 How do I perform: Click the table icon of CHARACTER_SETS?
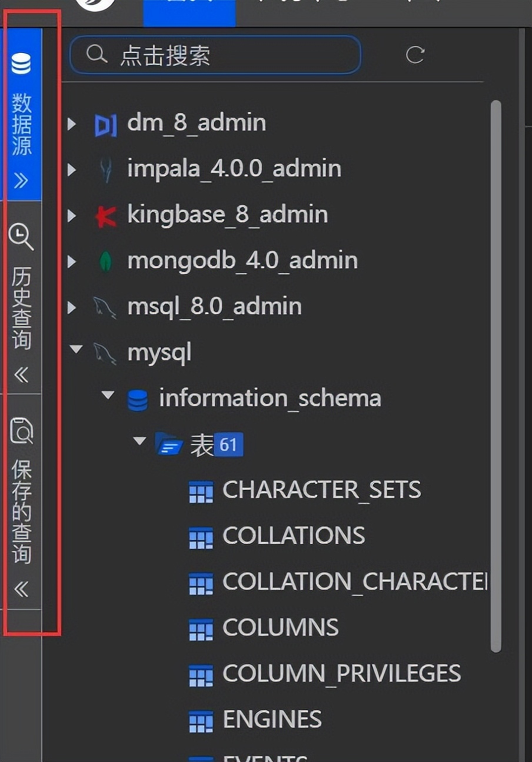coord(201,492)
